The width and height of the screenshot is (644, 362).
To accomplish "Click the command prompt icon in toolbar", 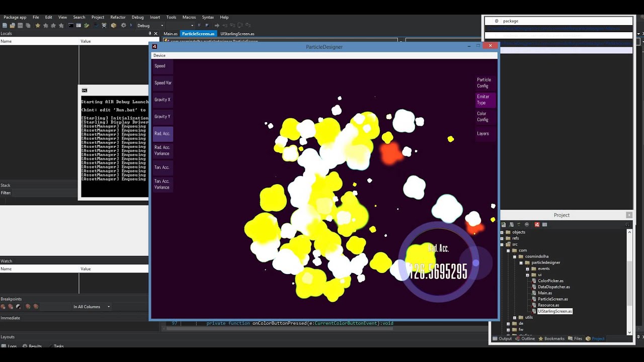I will click(x=71, y=25).
